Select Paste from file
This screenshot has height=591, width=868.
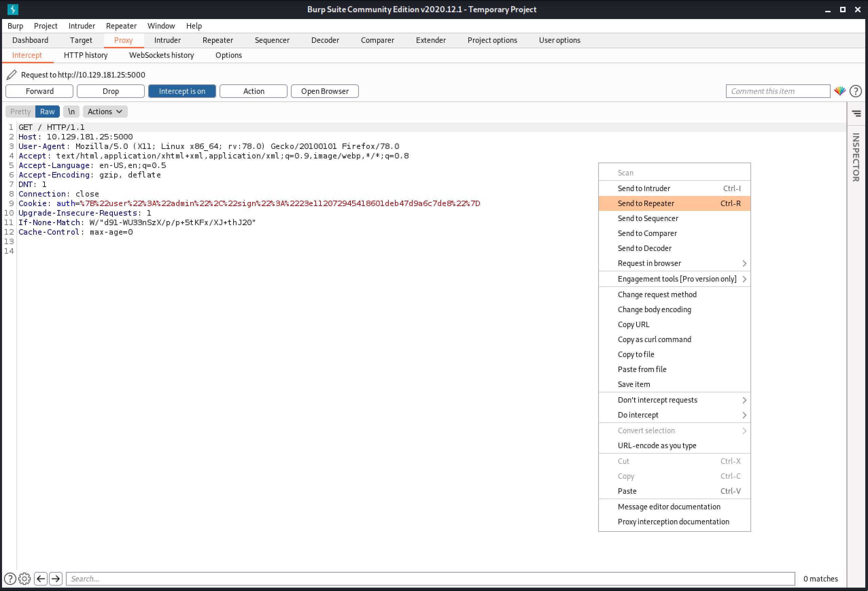coord(674,369)
